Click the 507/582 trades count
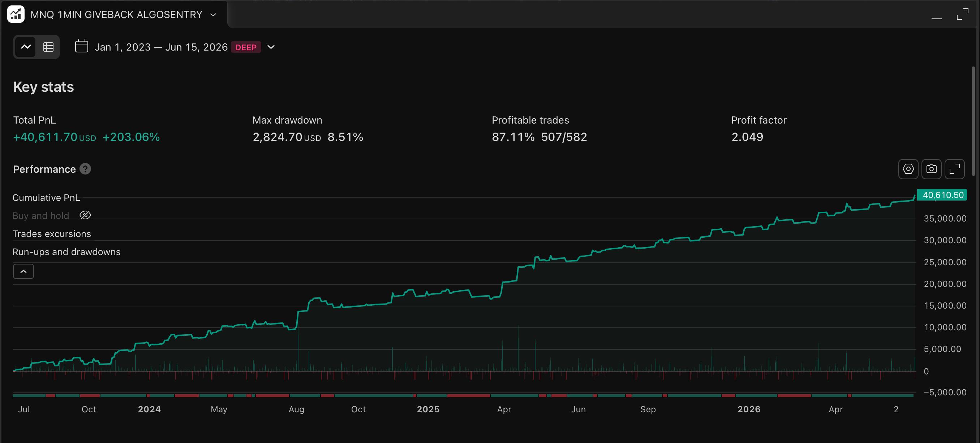980x443 pixels. pyautogui.click(x=564, y=137)
